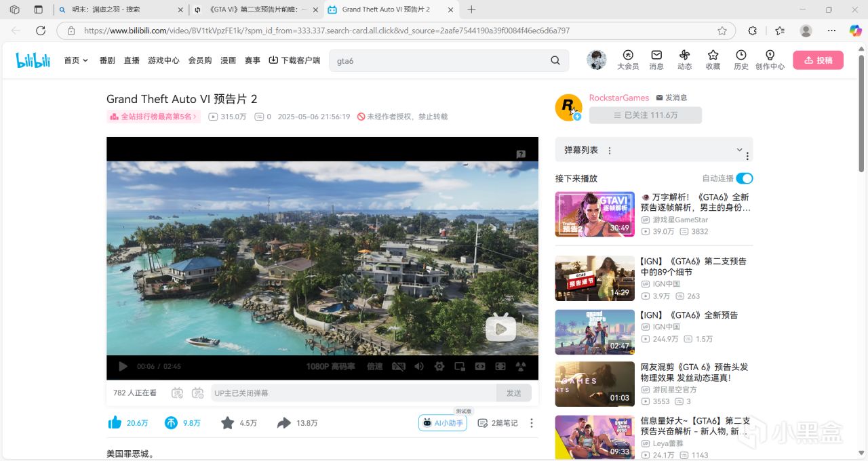Open 1080P 高码率 quality menu
Viewport: 868px width, 461px height.
[332, 366]
